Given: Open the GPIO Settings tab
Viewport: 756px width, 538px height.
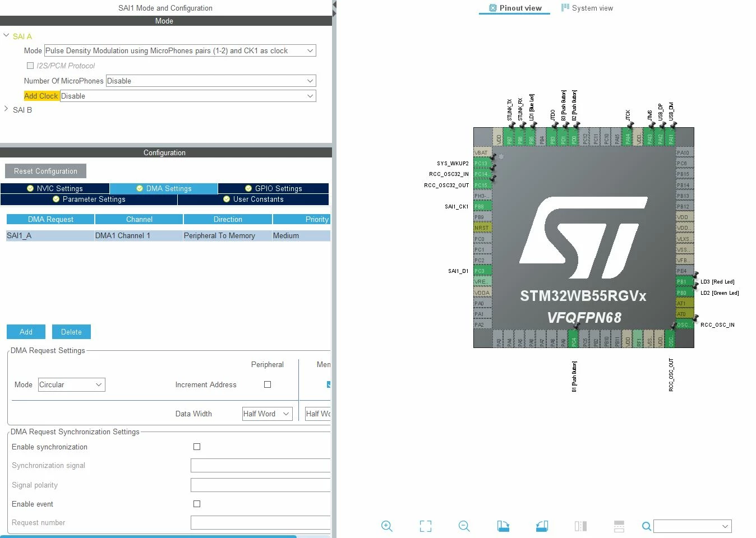Looking at the screenshot, I should pos(273,188).
